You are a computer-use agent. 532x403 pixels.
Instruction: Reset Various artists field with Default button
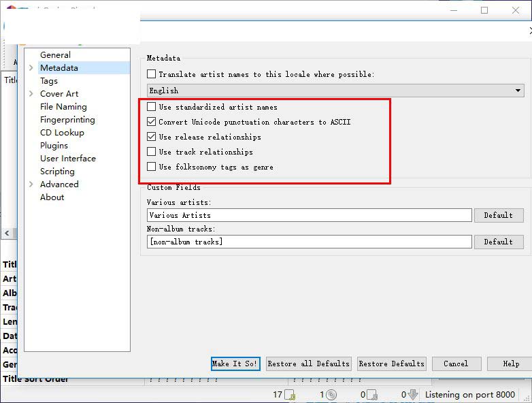click(499, 215)
